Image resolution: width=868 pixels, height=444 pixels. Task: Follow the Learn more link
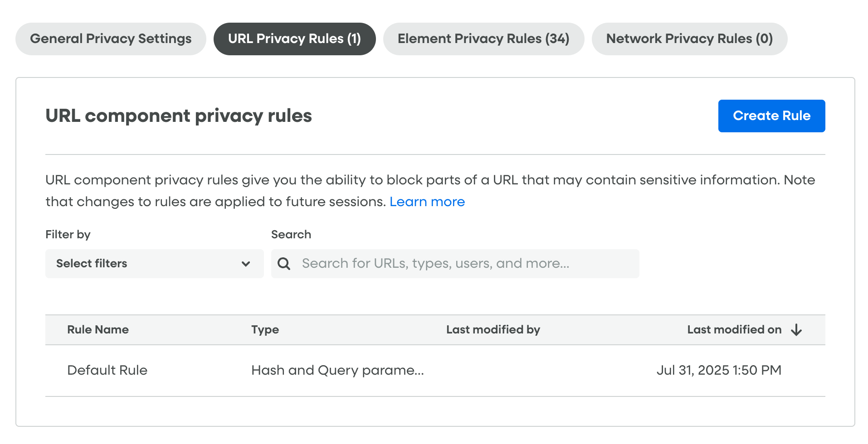pos(427,202)
